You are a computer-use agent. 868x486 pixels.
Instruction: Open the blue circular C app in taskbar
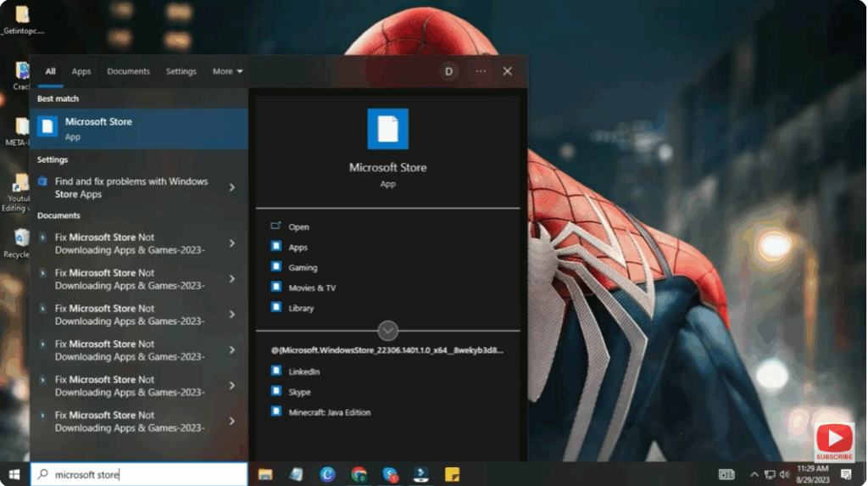coord(327,474)
